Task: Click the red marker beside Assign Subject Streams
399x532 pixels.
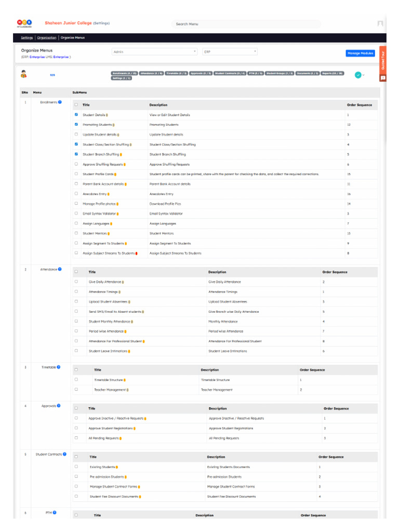Action: coord(137,254)
